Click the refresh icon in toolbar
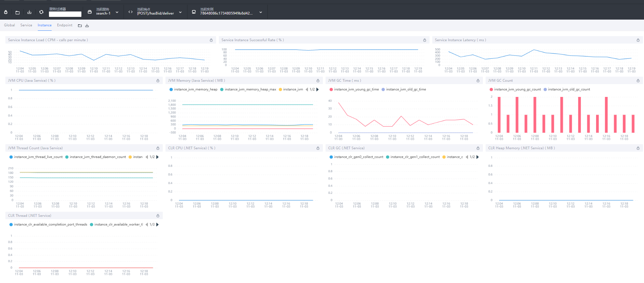Screen dimensions: 644x283 (x=41, y=12)
